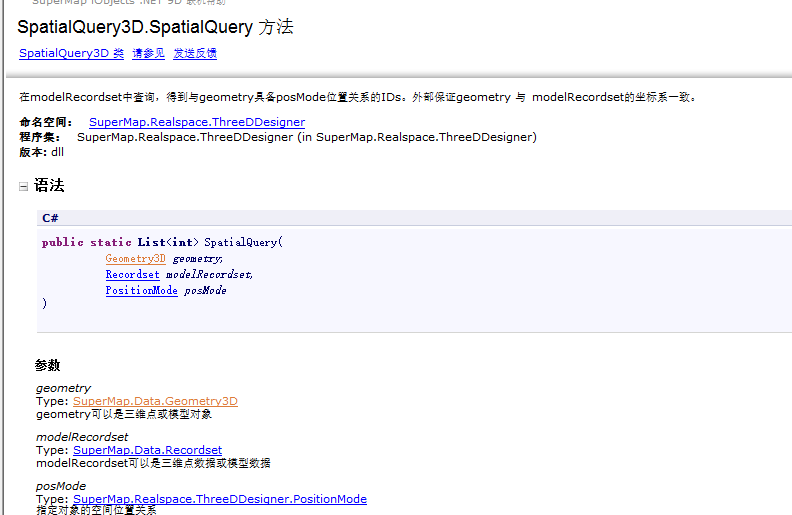Image resolution: width=792 pixels, height=515 pixels.
Task: Open Recordset type link in code
Action: tap(132, 274)
